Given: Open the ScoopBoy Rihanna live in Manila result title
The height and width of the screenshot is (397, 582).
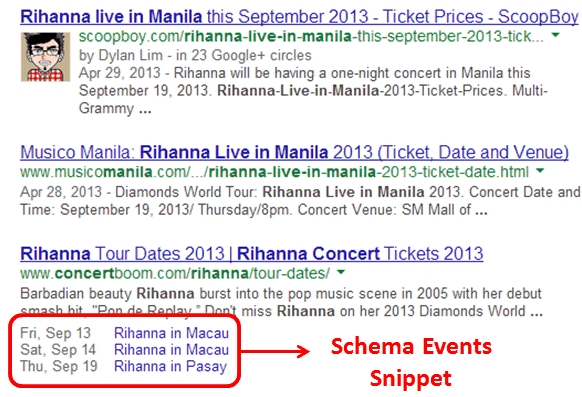Looking at the screenshot, I should tap(299, 17).
